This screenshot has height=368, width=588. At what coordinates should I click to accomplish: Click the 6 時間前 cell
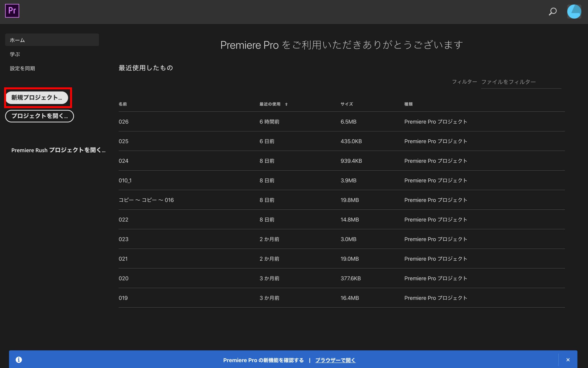(x=269, y=122)
